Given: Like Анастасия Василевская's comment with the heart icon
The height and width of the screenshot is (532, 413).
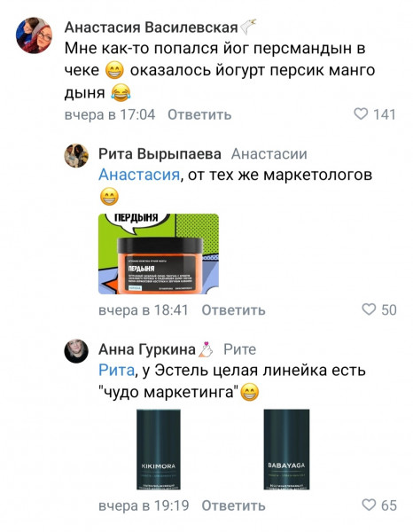Looking at the screenshot, I should [361, 114].
